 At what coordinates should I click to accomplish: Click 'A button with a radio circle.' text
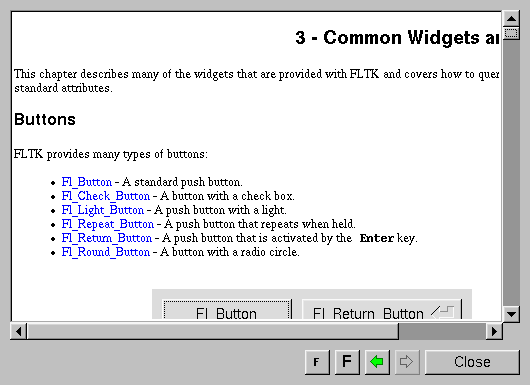pos(230,252)
